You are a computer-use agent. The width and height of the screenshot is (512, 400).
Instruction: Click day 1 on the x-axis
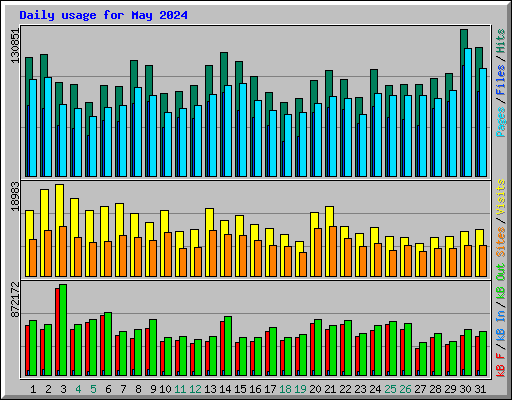pyautogui.click(x=33, y=389)
